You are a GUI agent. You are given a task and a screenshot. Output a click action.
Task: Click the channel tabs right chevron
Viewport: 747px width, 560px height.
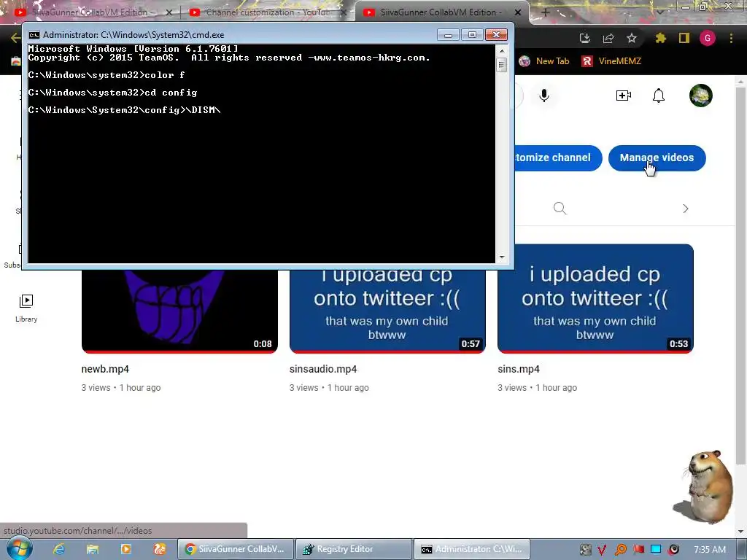pos(686,209)
